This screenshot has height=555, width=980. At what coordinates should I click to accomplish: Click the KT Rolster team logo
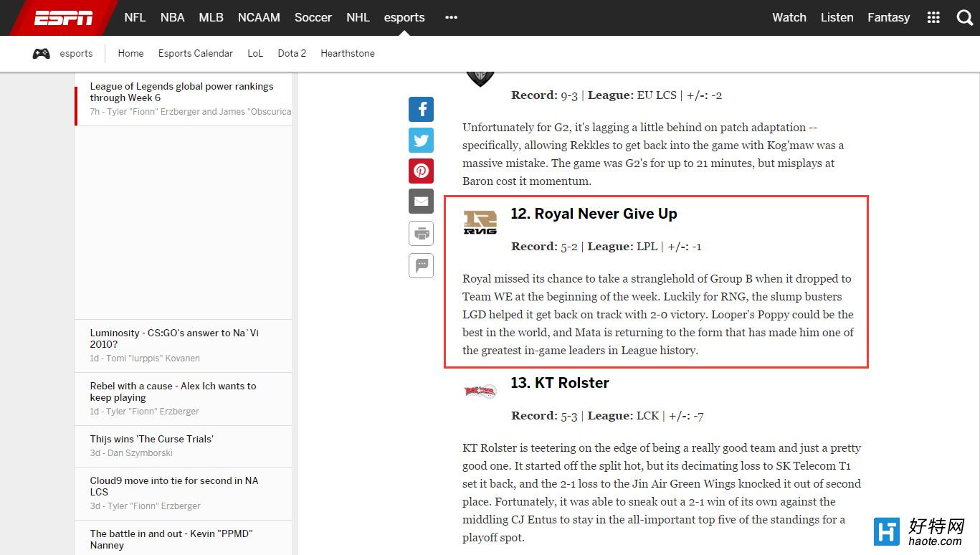coord(480,391)
